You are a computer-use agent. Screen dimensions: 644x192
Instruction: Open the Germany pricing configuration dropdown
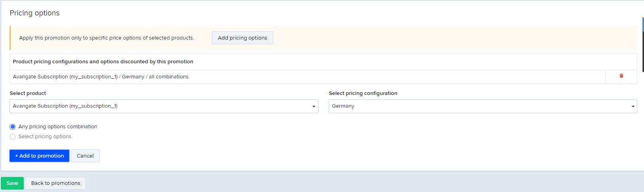[483, 106]
